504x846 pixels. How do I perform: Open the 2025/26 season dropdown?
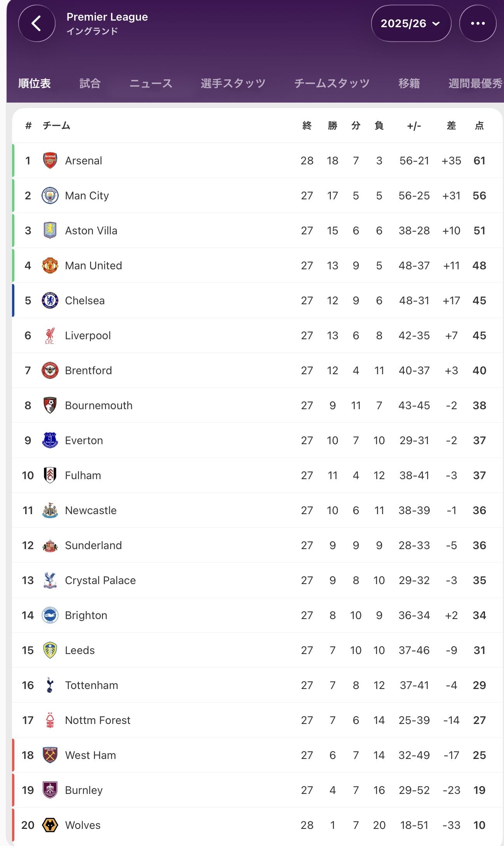pos(411,23)
